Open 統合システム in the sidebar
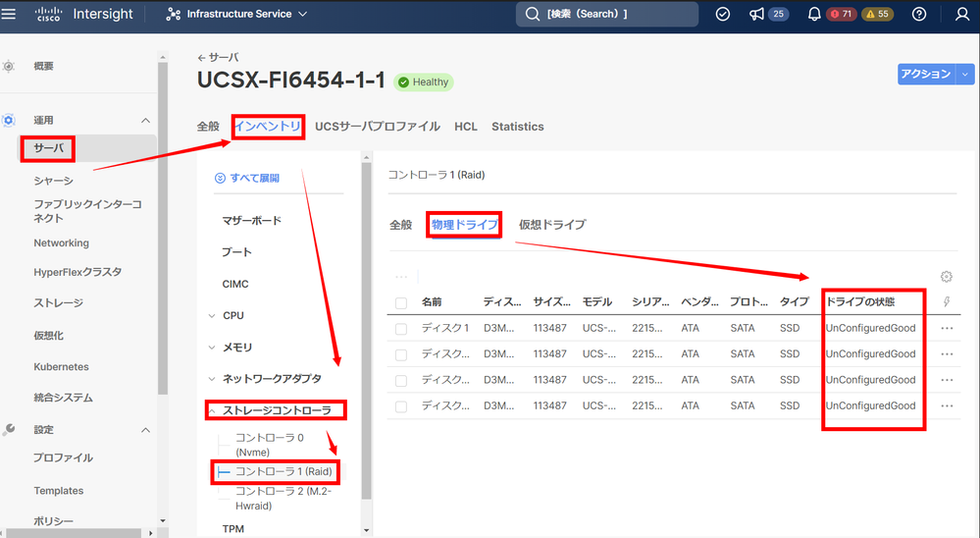 [63, 398]
